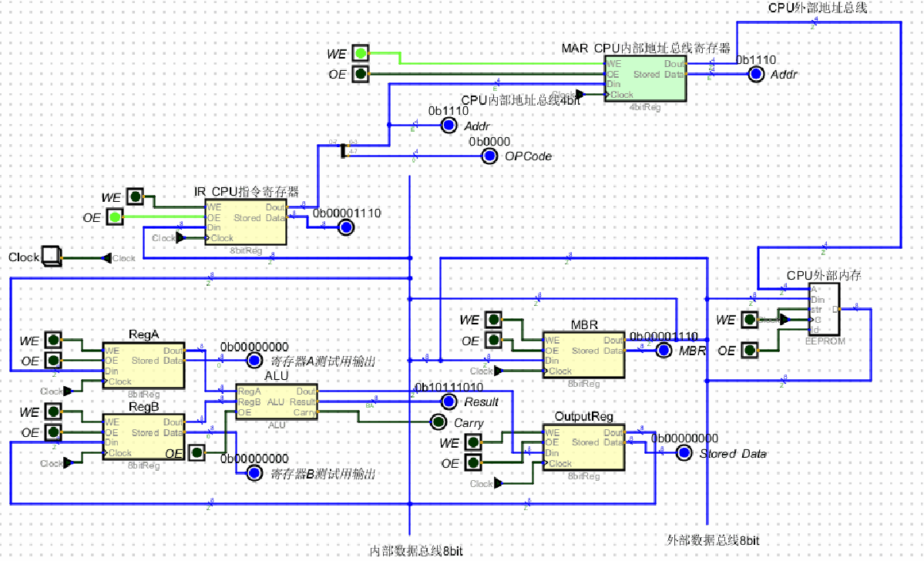Select the Carry output pin
Screen dimensions: 924x561
click(x=438, y=422)
